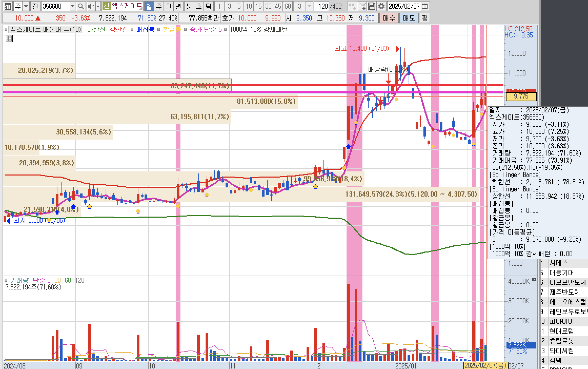Click the 매수 buy button
This screenshot has width=588, height=369.
[x=389, y=18]
